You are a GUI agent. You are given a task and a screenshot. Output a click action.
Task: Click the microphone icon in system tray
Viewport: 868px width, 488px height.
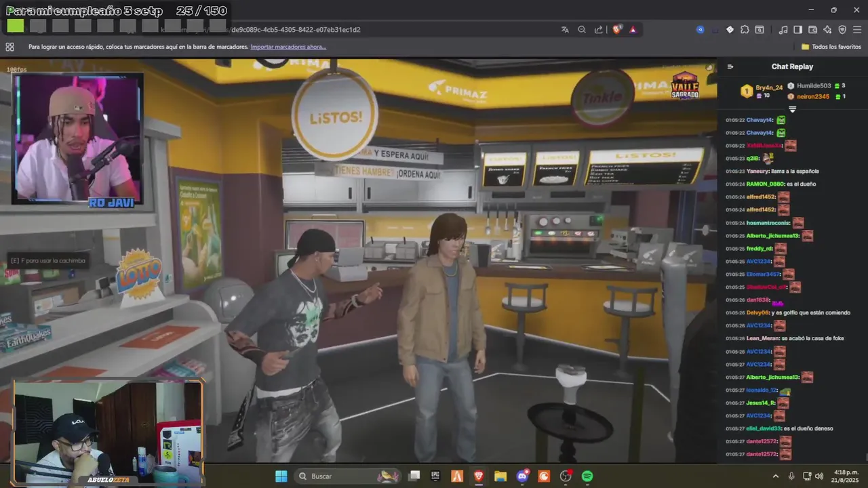coord(791,476)
